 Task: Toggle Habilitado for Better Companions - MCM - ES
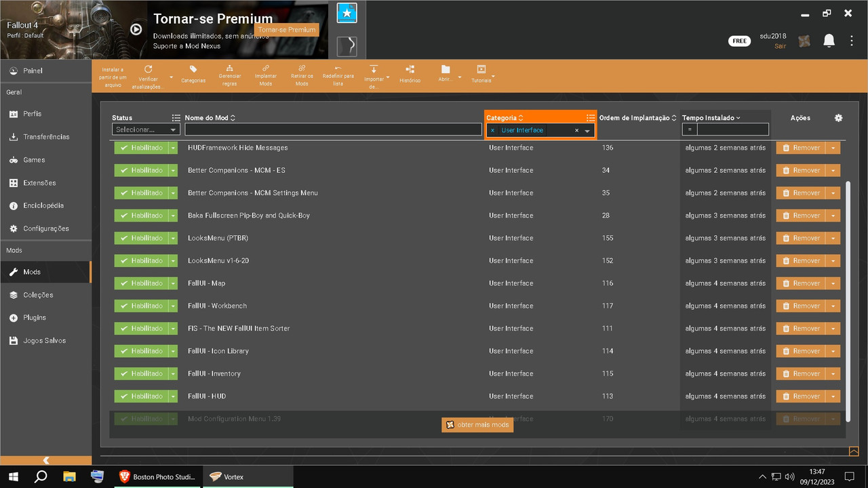click(x=141, y=170)
